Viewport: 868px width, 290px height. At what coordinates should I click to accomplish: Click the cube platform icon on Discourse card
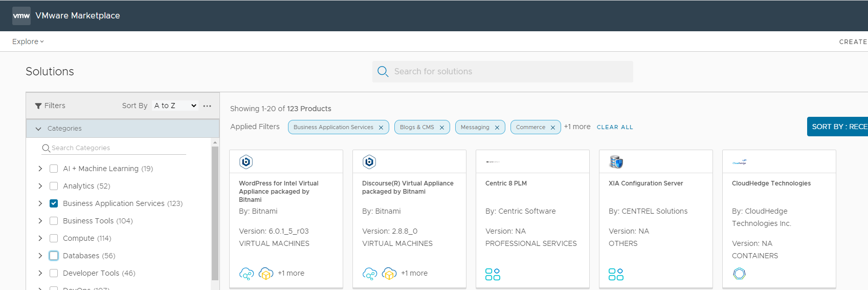click(x=389, y=274)
